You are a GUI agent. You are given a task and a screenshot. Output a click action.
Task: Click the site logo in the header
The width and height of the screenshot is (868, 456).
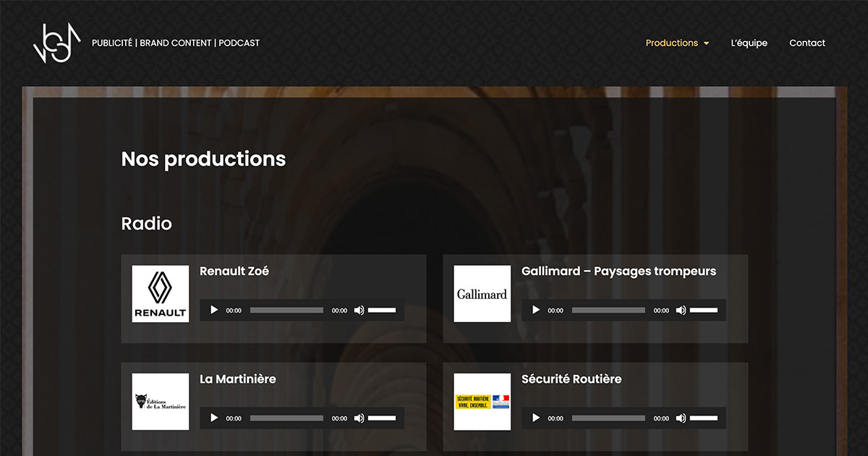52,43
